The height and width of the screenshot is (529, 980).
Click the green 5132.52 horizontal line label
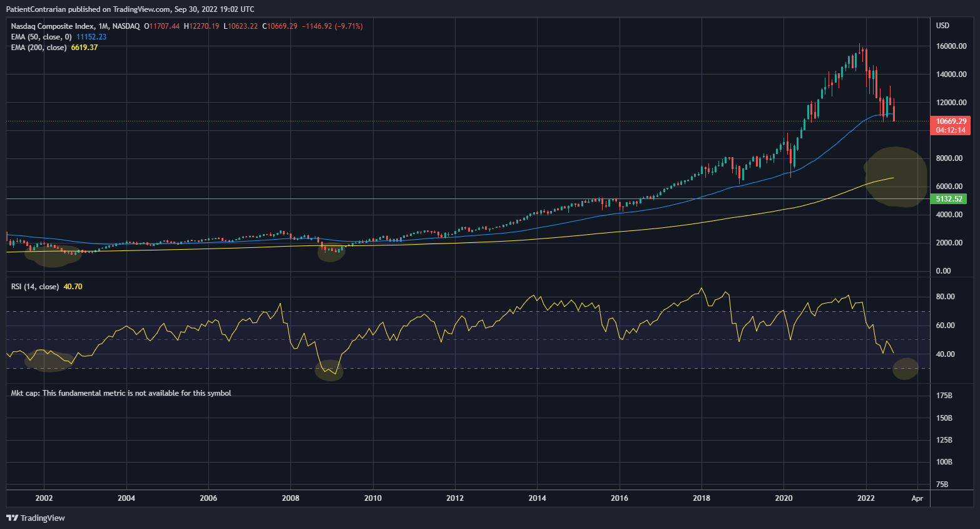(949, 199)
